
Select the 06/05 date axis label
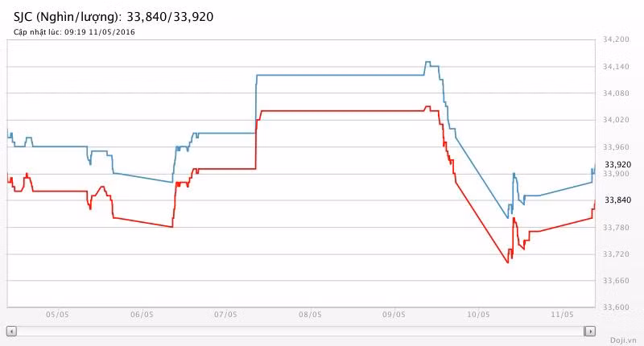coord(142,315)
